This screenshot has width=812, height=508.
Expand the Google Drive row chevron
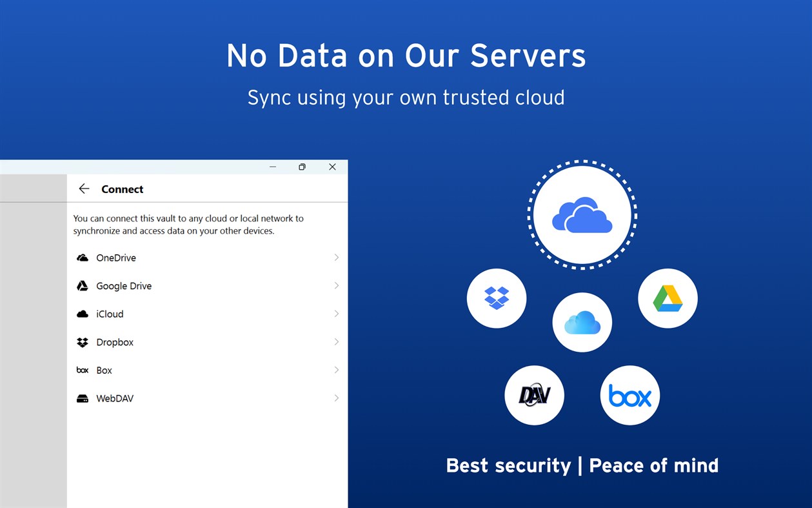point(336,286)
